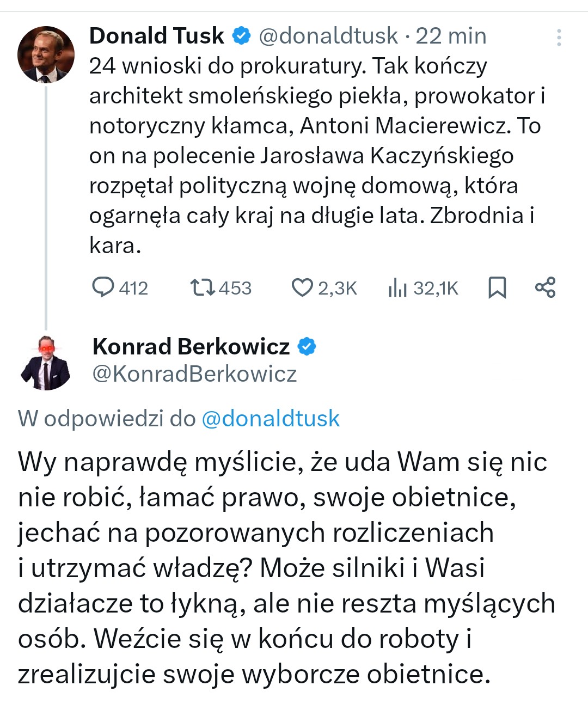Open Donald Tusk's profile picture
Image resolution: width=588 pixels, height=704 pixels.
pos(46,54)
